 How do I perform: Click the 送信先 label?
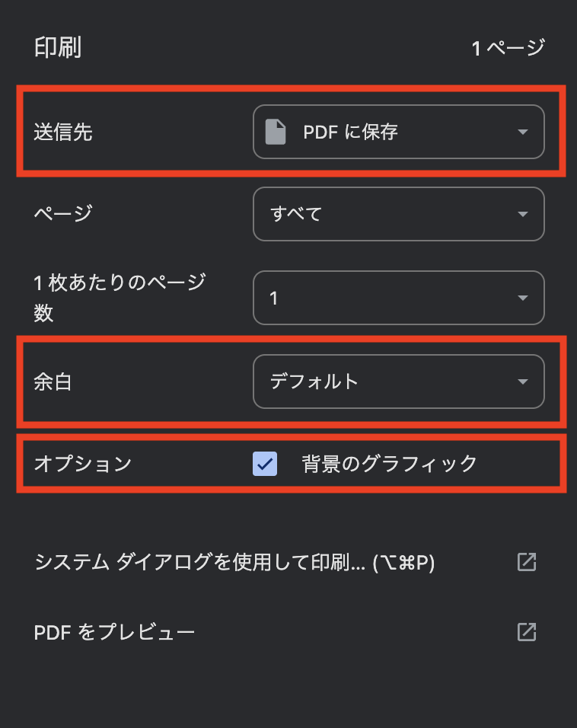click(63, 132)
